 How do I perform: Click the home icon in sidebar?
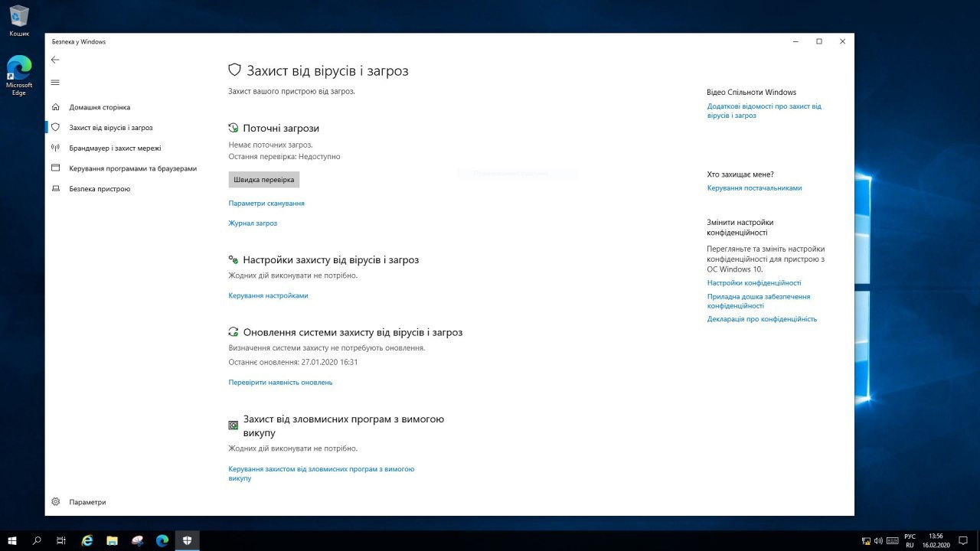click(x=55, y=107)
